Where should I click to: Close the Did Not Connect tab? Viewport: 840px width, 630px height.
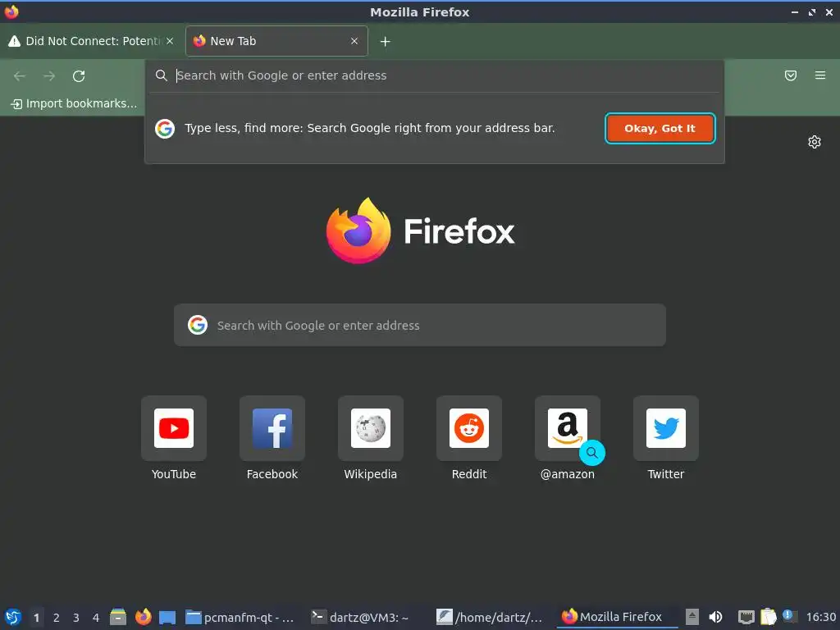point(170,41)
